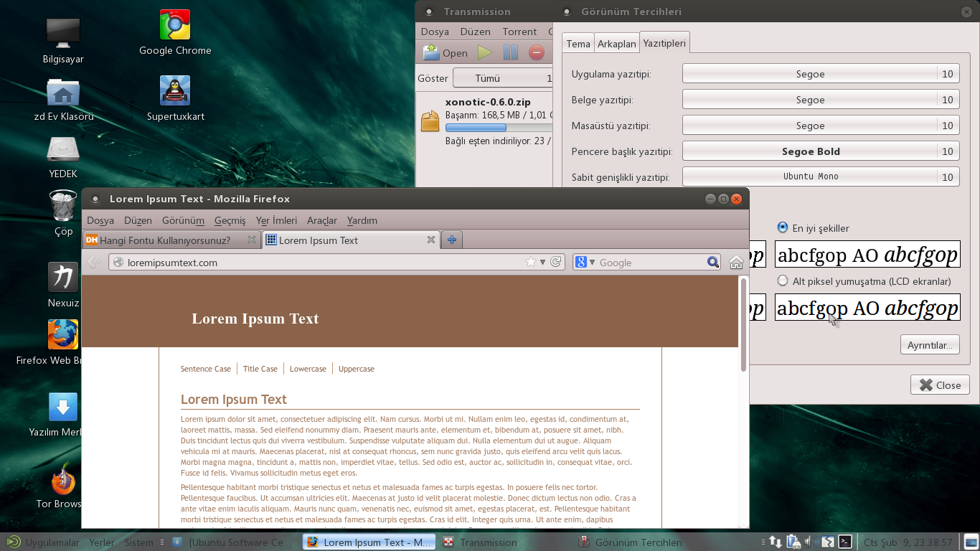The height and width of the screenshot is (551, 980).
Task: Open the network indicator in the system tray
Action: coord(776,542)
